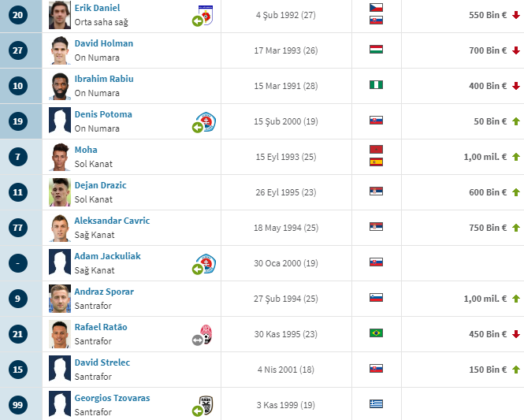Click the green up arrow beside 750 Bin €
The width and height of the screenshot is (524, 420).
516,229
